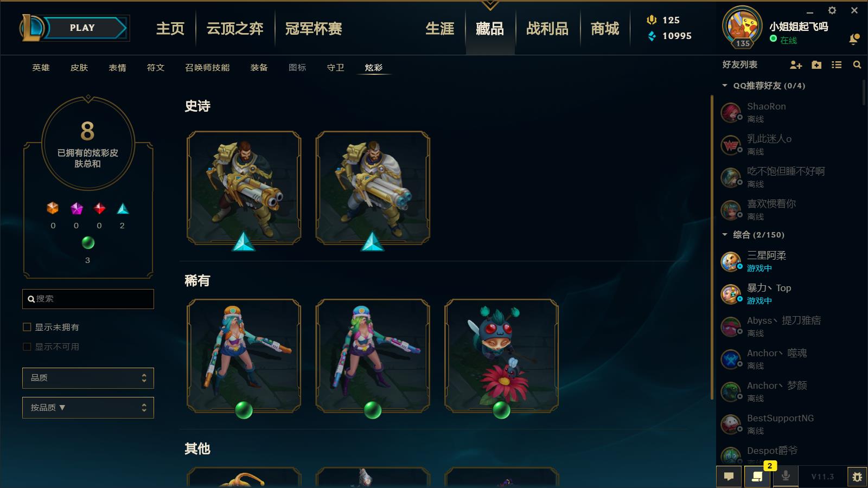Click the notification bell icon
The height and width of the screenshot is (488, 868).
tap(854, 39)
